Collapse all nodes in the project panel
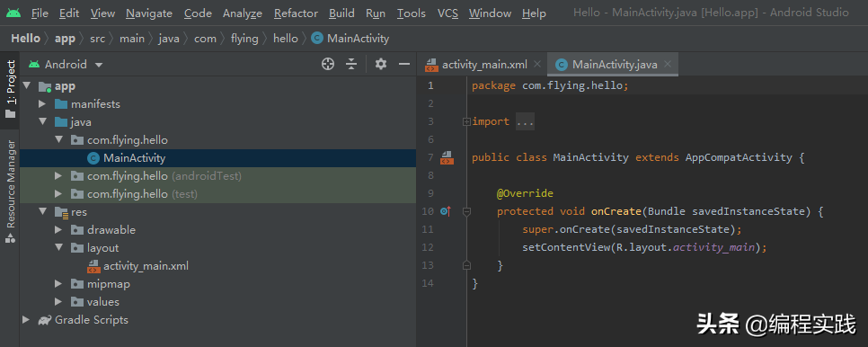The height and width of the screenshot is (347, 868). tap(351, 64)
